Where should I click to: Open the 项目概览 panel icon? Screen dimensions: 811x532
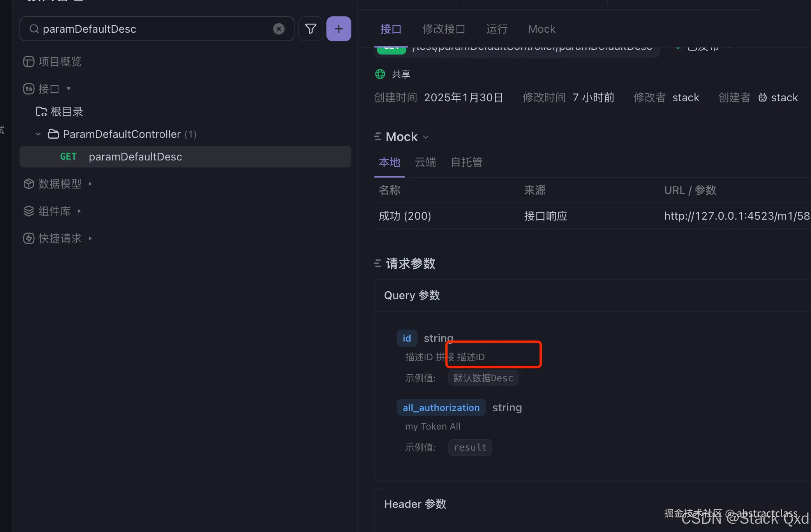(29, 62)
